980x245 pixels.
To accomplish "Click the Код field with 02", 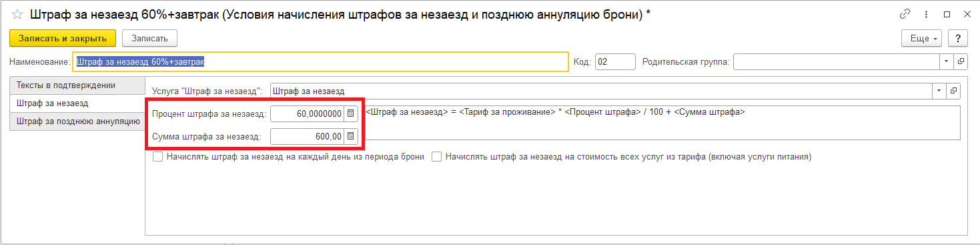I will (615, 61).
